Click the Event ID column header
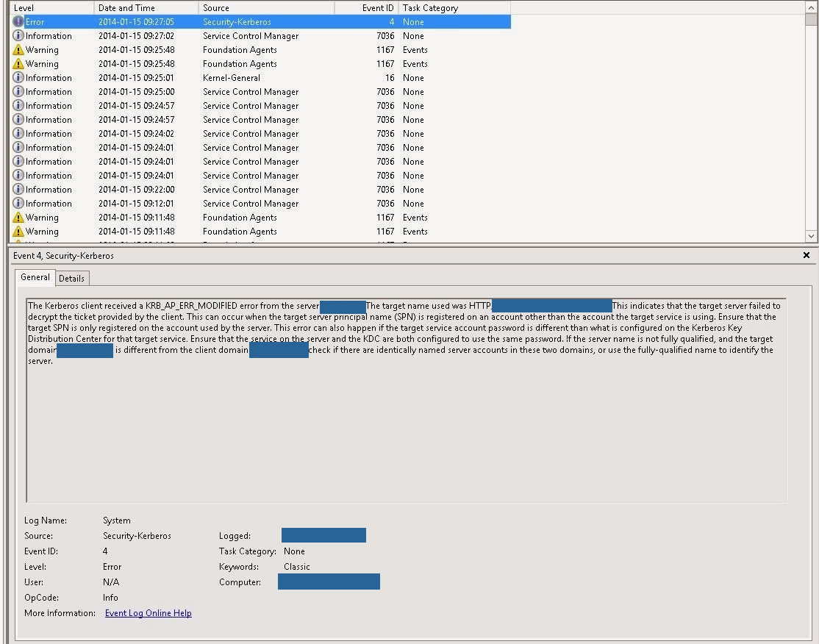The width and height of the screenshot is (819, 644). (366, 8)
